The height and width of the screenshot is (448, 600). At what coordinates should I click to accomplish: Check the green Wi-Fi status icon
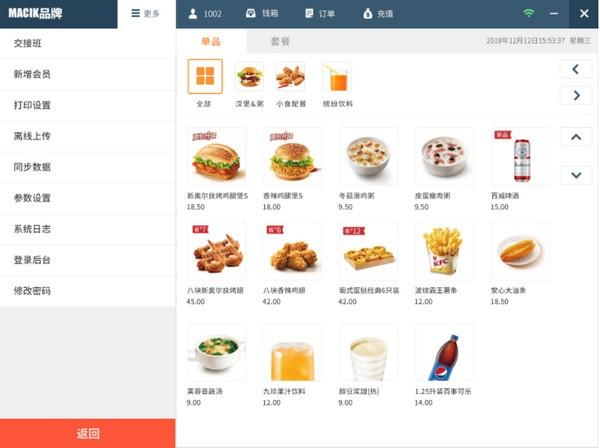[528, 13]
